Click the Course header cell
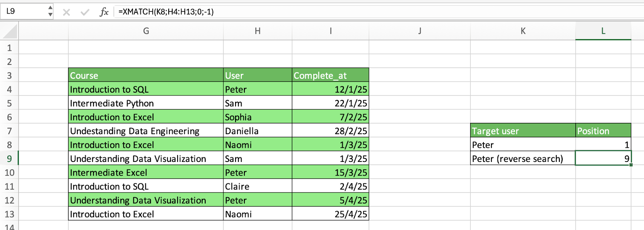The height and width of the screenshot is (230, 644). [146, 75]
